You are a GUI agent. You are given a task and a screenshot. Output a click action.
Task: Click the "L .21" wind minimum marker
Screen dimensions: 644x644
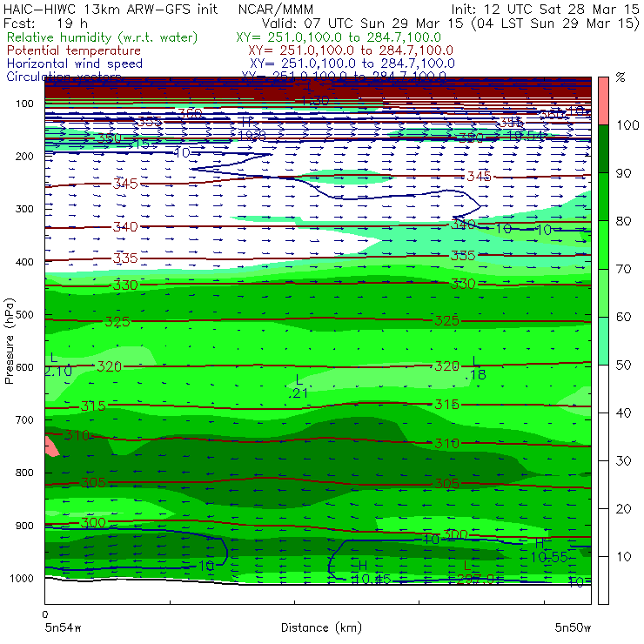299,386
